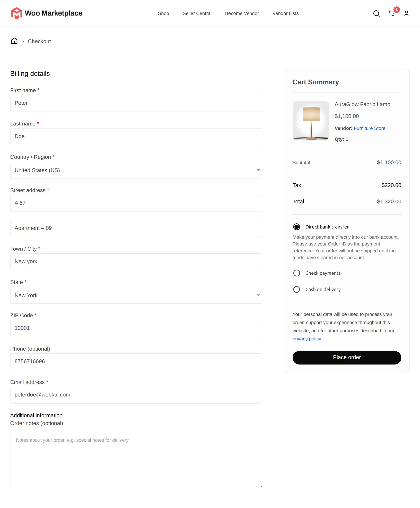Open the search icon in the header
Screen dimensions: 420x508
click(376, 13)
